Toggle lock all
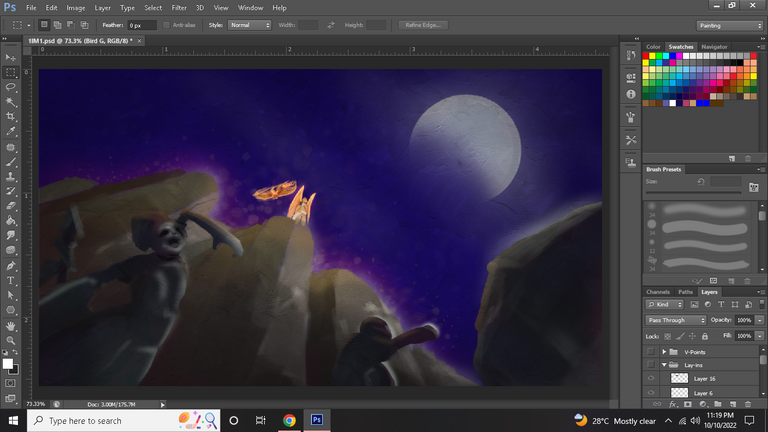The image size is (768, 432). pos(705,336)
